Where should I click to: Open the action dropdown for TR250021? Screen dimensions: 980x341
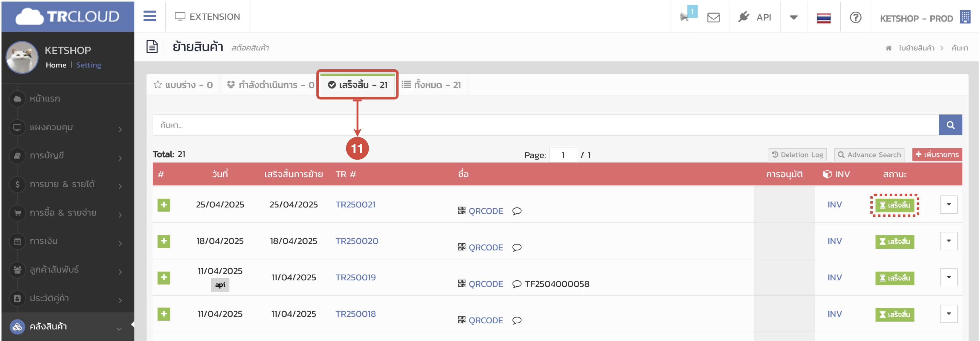(x=948, y=204)
